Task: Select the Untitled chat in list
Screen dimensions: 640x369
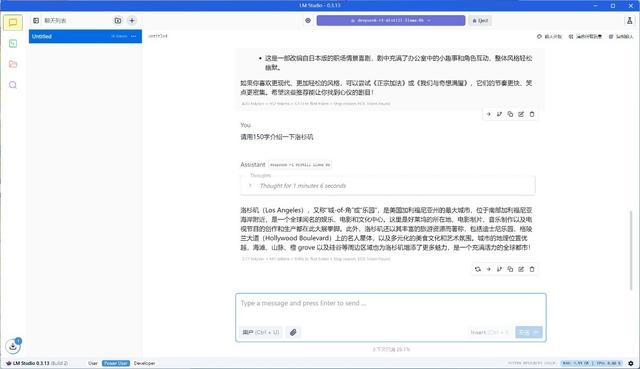Action: (x=85, y=36)
